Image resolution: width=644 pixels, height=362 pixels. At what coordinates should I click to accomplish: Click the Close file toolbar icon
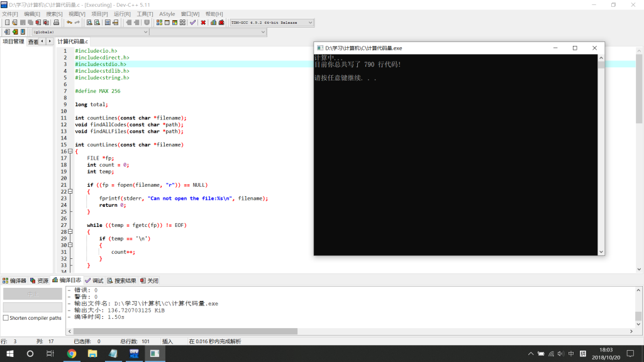click(x=38, y=23)
